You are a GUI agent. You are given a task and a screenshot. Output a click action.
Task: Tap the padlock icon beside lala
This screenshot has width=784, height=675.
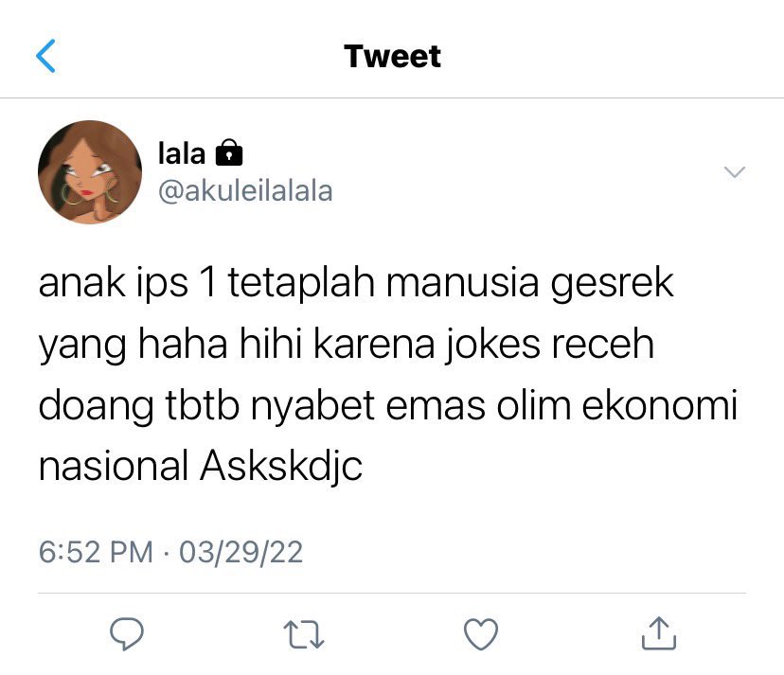pos(229,152)
